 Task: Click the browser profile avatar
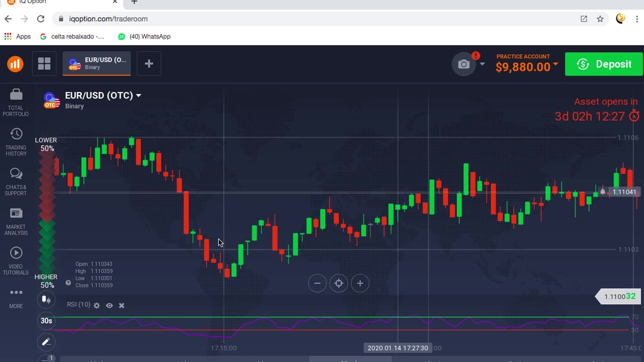tap(620, 19)
